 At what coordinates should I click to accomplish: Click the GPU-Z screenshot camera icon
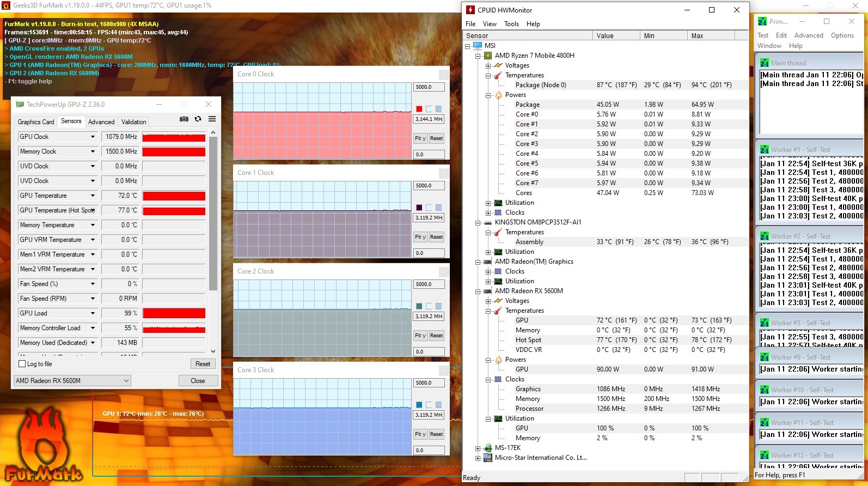[x=184, y=119]
